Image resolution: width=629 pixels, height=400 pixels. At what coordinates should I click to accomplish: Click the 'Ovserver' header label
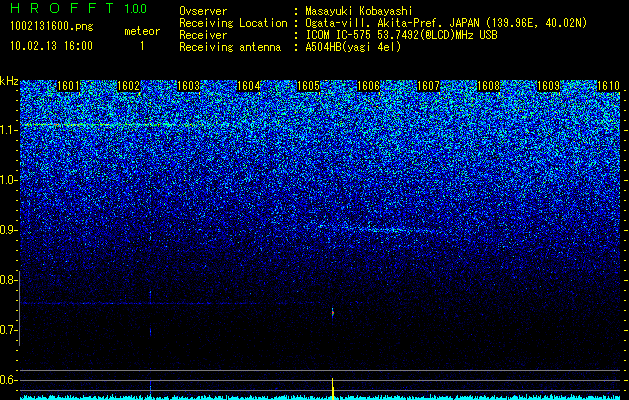[203, 11]
